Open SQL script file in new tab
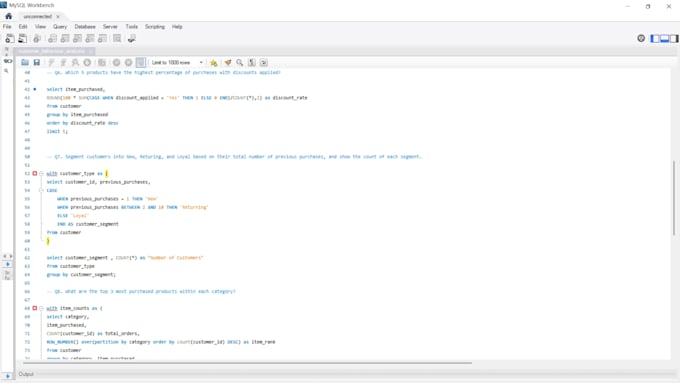Viewport: 680px width, 383px height. [22, 39]
